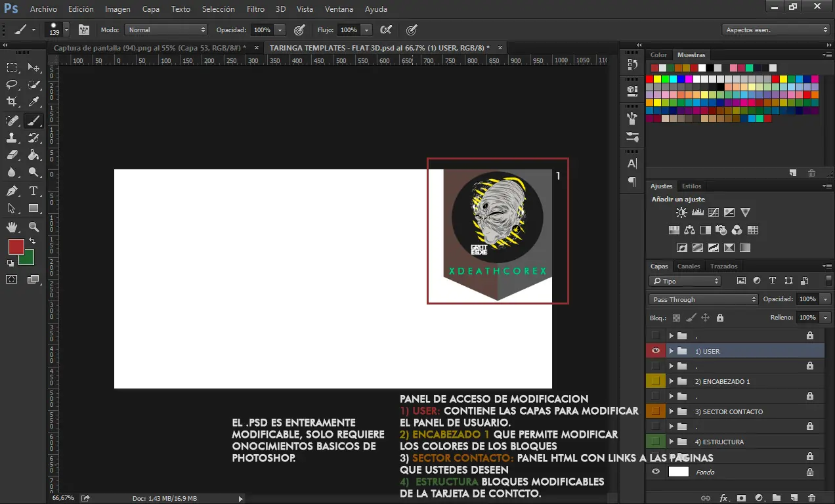The image size is (835, 504).
Task: Open the Aspectos esen. workspace dropdown
Action: pos(776,30)
